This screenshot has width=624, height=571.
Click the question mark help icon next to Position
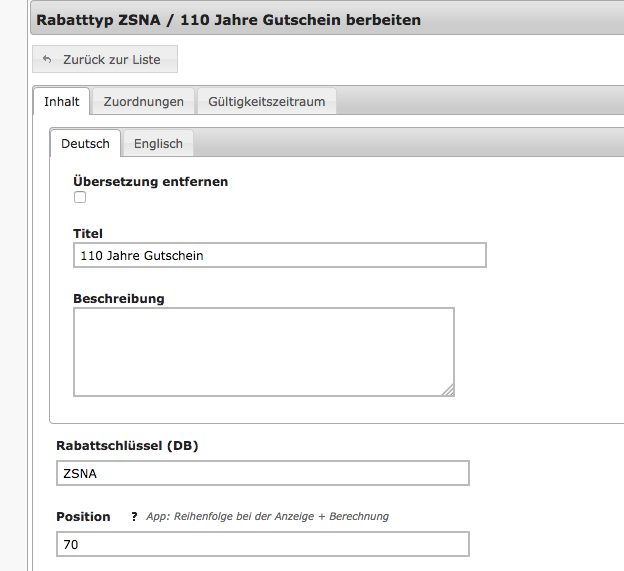(134, 517)
